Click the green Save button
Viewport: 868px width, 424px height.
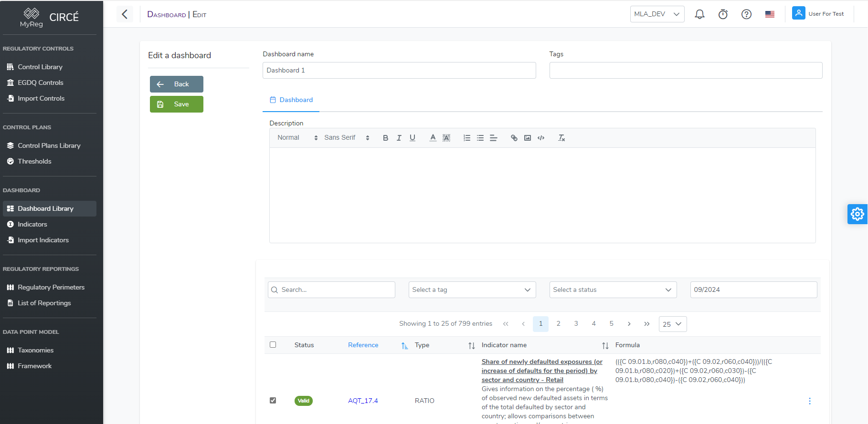coord(177,104)
